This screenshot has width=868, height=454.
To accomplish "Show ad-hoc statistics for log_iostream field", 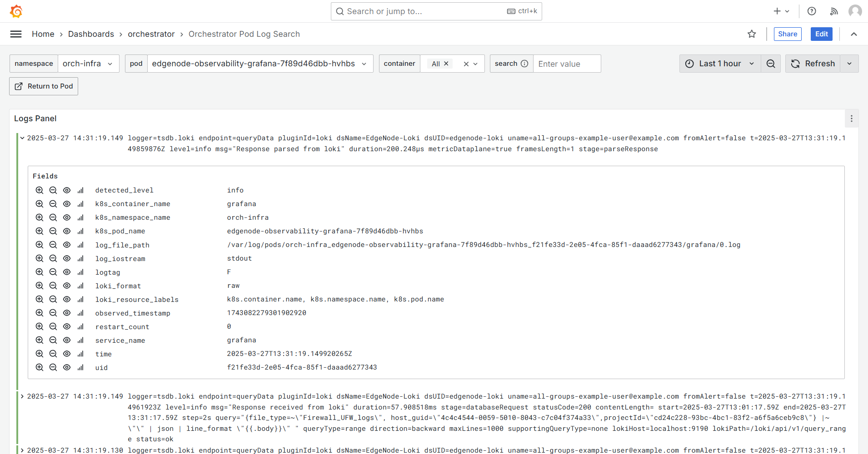I will (x=80, y=258).
